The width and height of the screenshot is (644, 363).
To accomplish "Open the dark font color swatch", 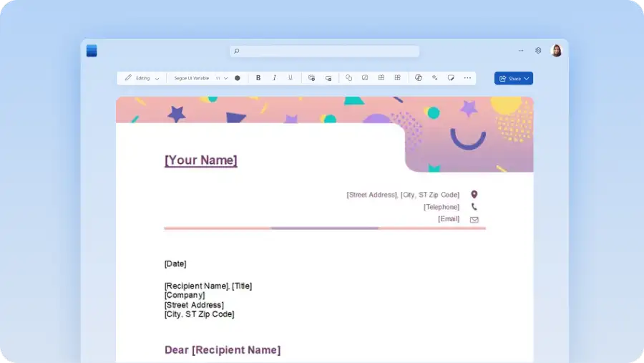I will click(238, 78).
